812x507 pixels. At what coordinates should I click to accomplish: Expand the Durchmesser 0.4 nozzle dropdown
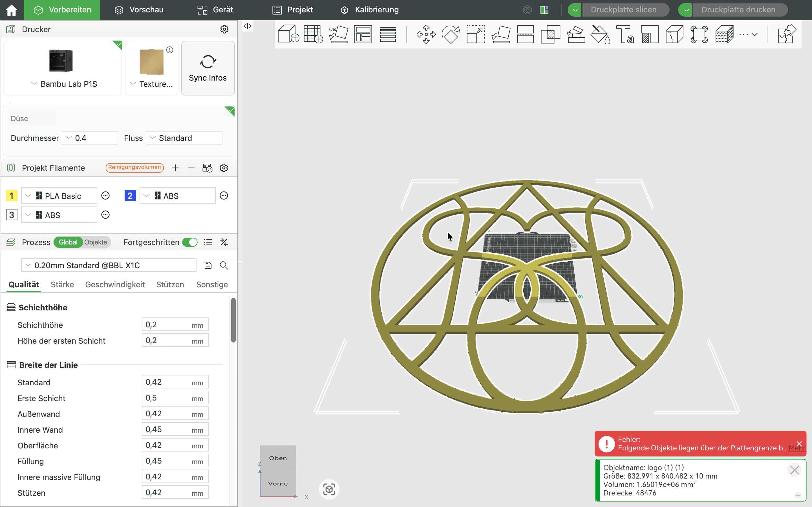coord(90,138)
